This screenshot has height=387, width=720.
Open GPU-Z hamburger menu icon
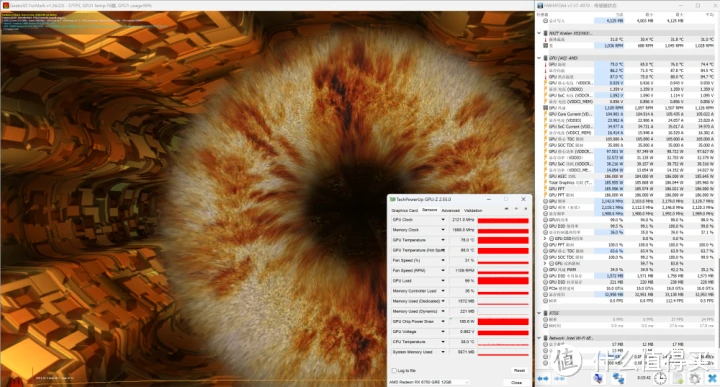(526, 209)
